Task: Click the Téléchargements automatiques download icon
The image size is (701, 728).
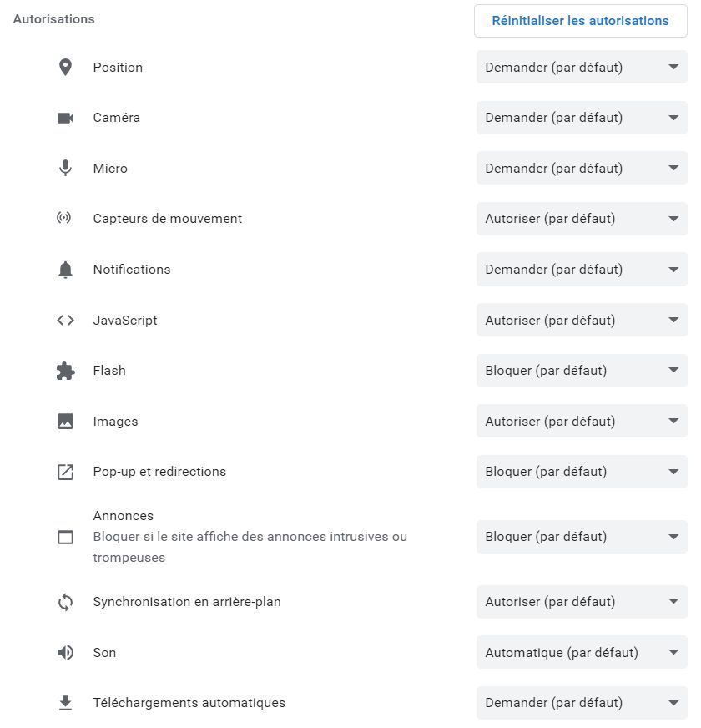Action: coord(65,703)
